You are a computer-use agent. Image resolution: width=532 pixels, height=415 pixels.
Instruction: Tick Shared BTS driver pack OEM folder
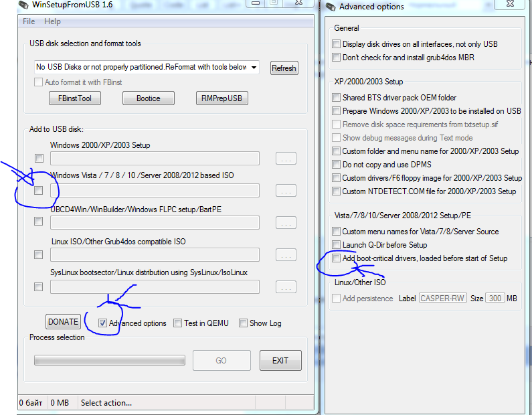(336, 98)
